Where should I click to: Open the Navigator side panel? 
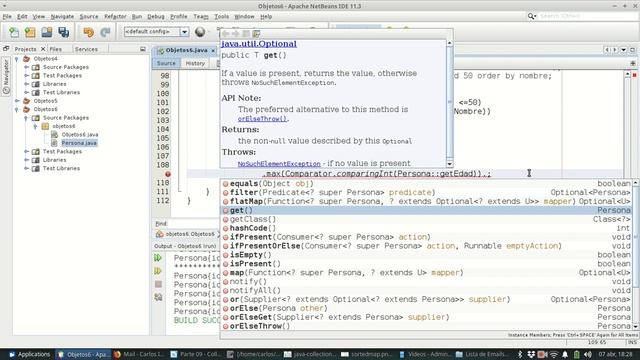[6, 76]
